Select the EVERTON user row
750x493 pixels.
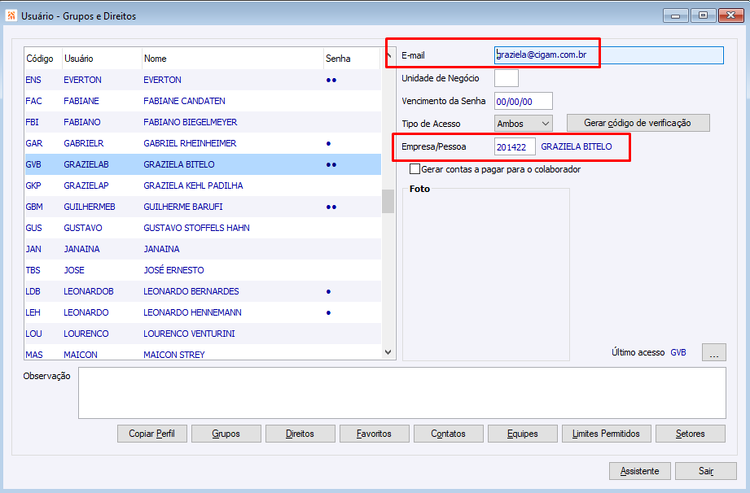click(203, 80)
